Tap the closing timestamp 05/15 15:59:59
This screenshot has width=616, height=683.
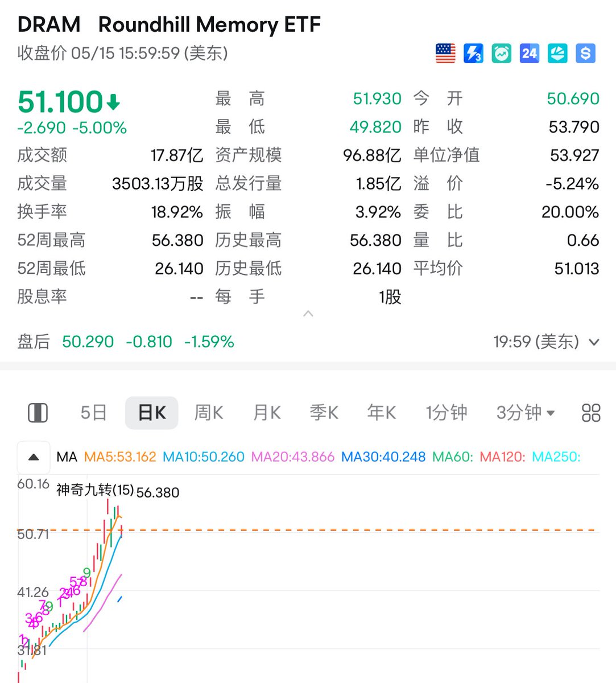click(x=126, y=54)
